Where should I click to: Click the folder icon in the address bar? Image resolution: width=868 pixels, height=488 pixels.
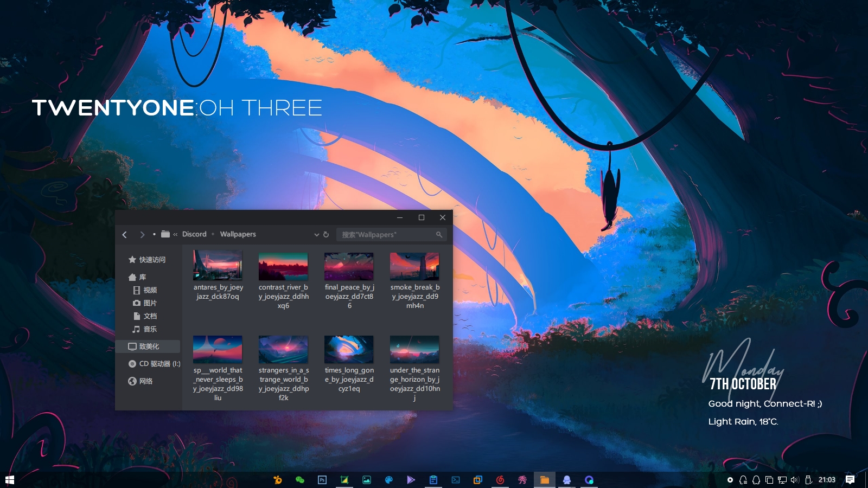click(x=165, y=234)
